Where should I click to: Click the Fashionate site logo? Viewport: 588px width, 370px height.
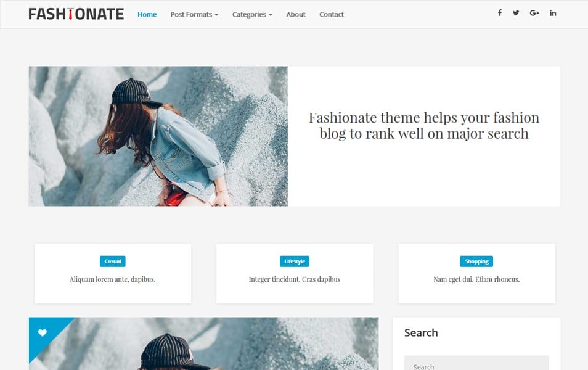pyautogui.click(x=76, y=13)
